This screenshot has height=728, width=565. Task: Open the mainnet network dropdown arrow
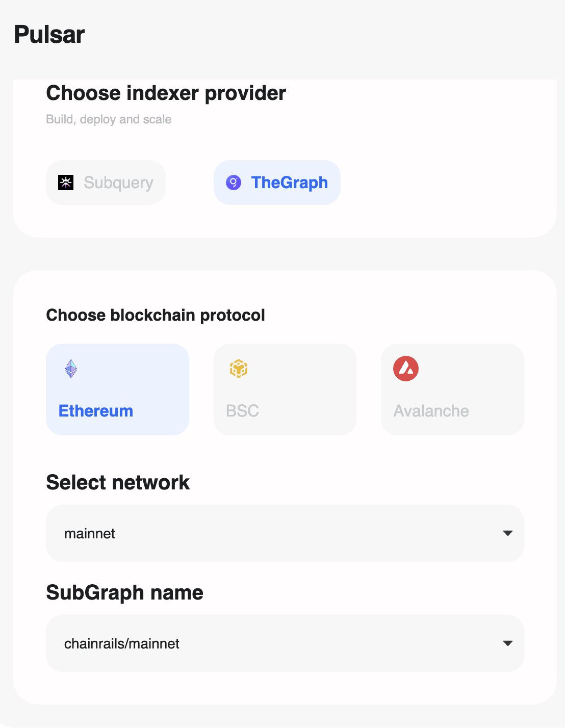tap(507, 533)
